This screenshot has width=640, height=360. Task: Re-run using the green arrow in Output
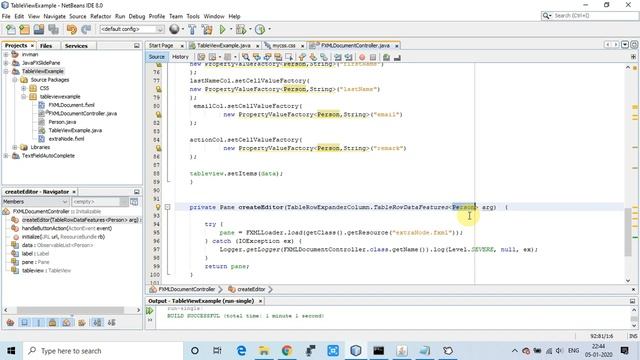tap(149, 311)
